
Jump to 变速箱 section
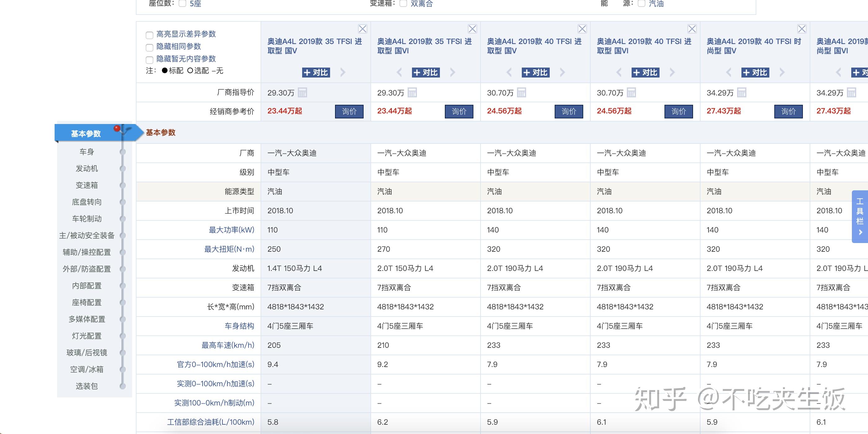87,185
